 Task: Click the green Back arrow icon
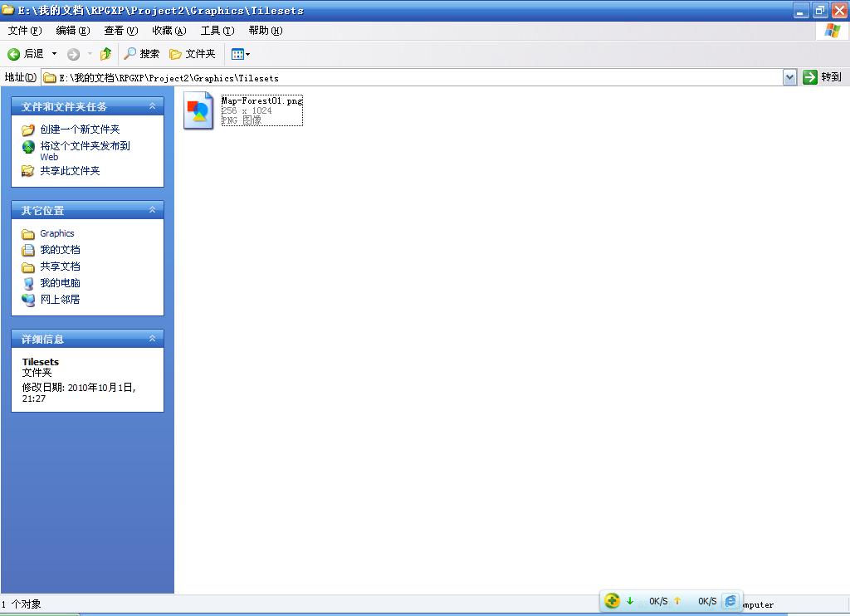13,54
